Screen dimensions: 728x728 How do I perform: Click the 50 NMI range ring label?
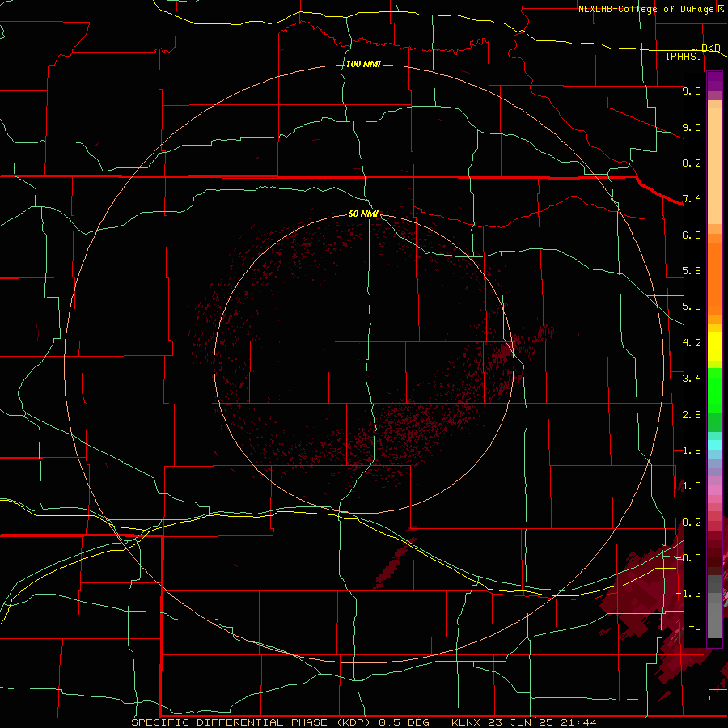click(363, 214)
